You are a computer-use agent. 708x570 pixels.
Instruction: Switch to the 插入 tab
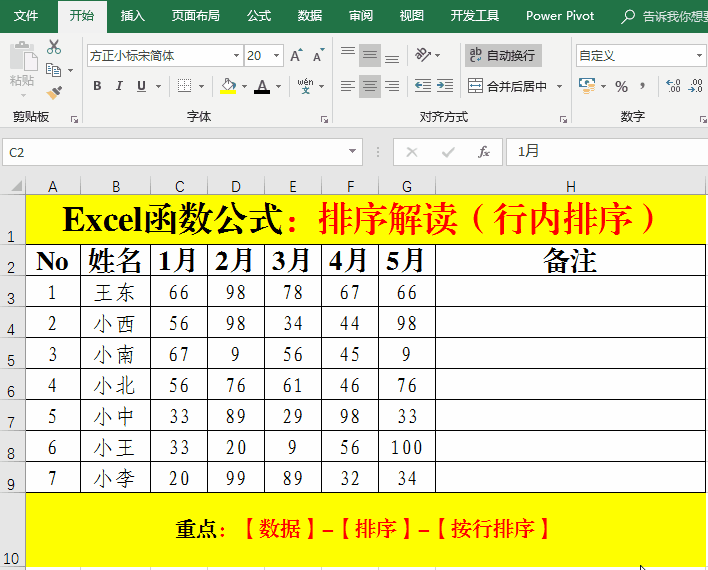click(132, 16)
